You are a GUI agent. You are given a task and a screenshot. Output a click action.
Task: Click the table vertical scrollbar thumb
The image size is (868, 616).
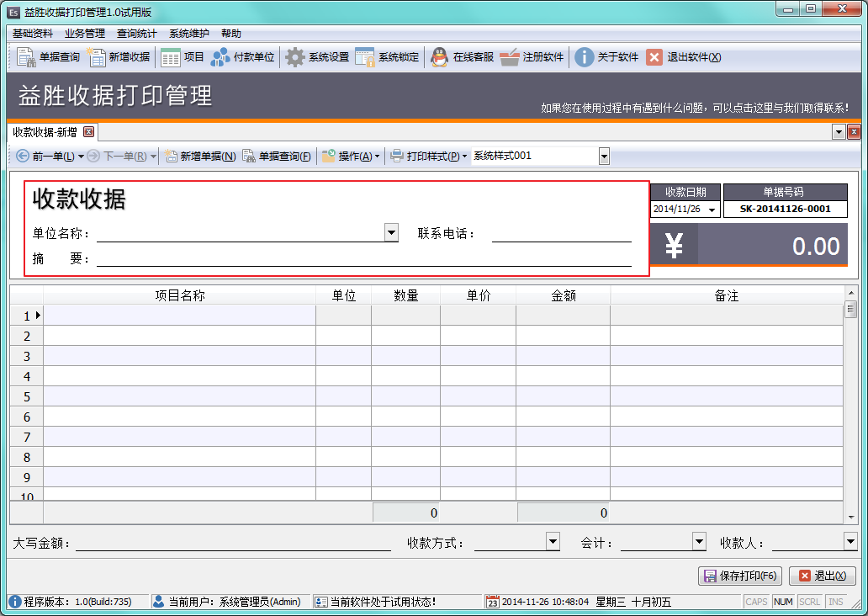coord(851,309)
